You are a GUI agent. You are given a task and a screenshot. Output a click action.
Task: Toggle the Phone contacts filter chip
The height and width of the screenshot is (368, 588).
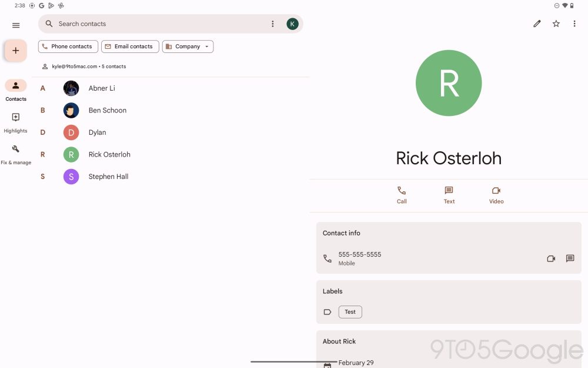(x=68, y=47)
